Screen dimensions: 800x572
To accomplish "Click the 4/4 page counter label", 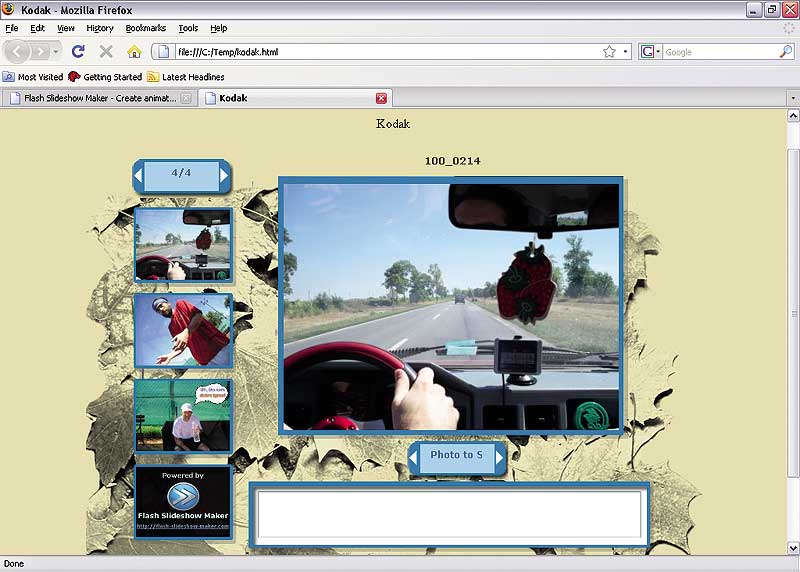I will (181, 173).
